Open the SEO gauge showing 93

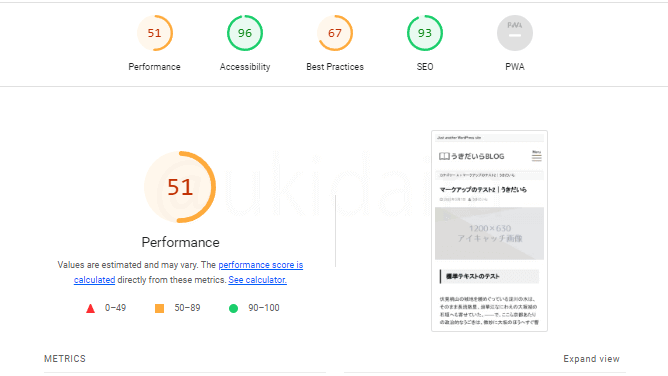[425, 33]
